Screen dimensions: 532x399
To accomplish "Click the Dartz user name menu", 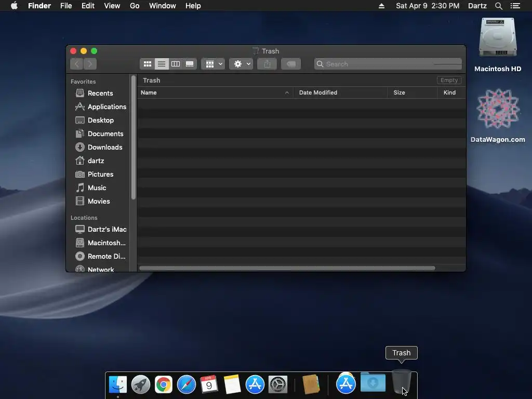I will coord(477,6).
